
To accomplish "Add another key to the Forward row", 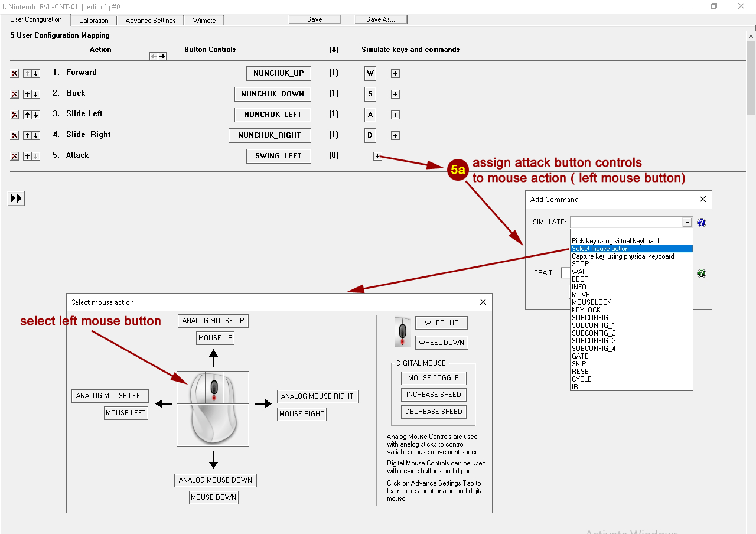I will 396,74.
